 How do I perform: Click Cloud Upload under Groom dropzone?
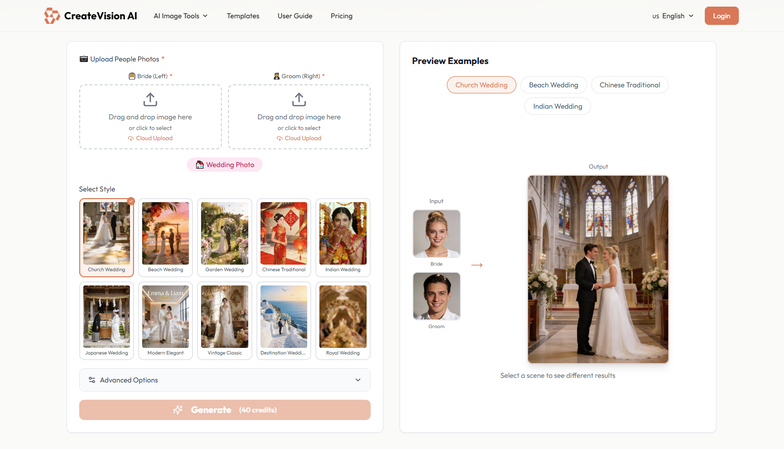click(299, 138)
